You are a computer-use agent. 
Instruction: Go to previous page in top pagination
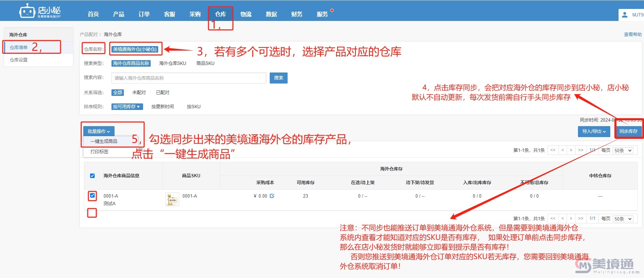(x=563, y=150)
